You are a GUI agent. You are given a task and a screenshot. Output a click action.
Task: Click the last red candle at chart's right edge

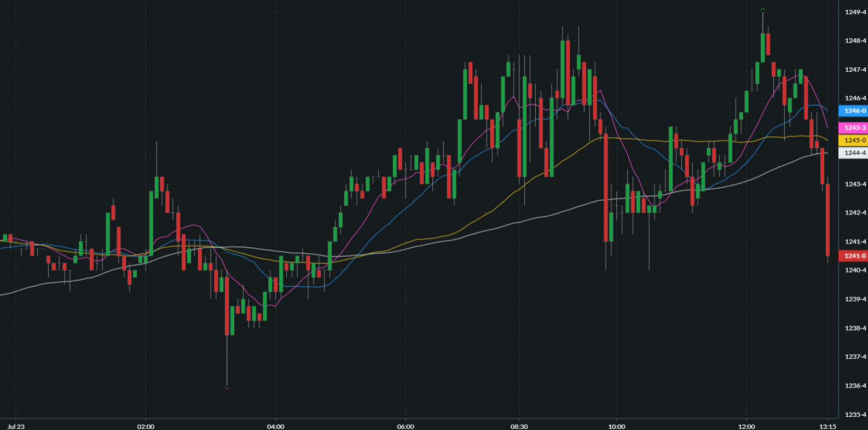tap(828, 220)
